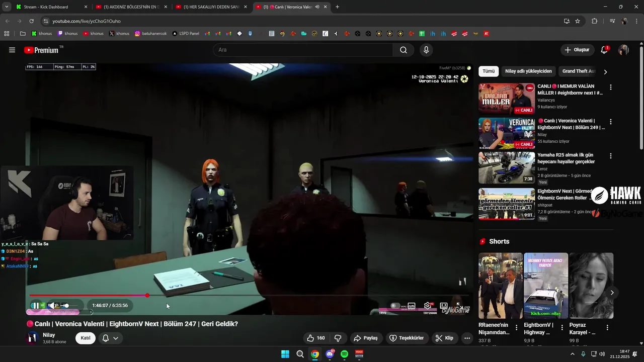The height and width of the screenshot is (362, 644).
Task: Click the Teşekkürler button
Action: point(408,338)
